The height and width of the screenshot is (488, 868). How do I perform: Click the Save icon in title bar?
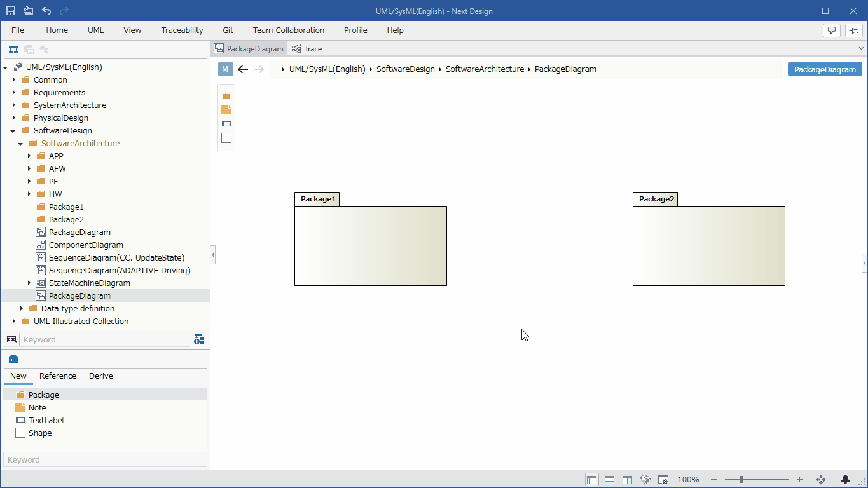11,11
